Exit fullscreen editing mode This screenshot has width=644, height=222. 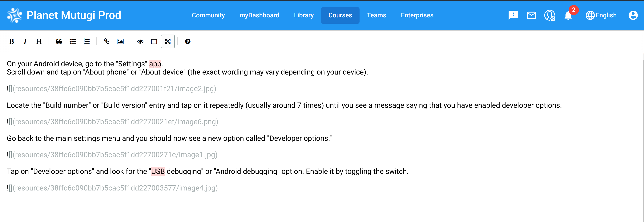[167, 41]
